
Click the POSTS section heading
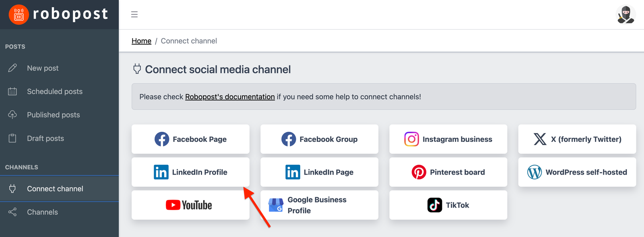15,47
